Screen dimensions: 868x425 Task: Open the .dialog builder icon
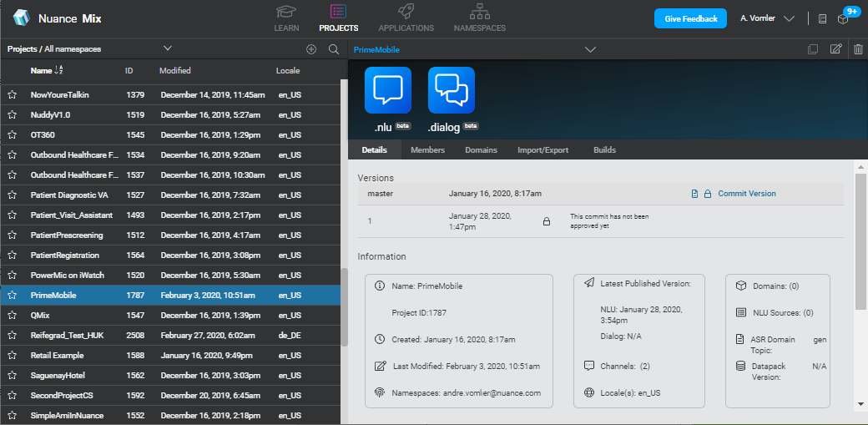coord(452,90)
